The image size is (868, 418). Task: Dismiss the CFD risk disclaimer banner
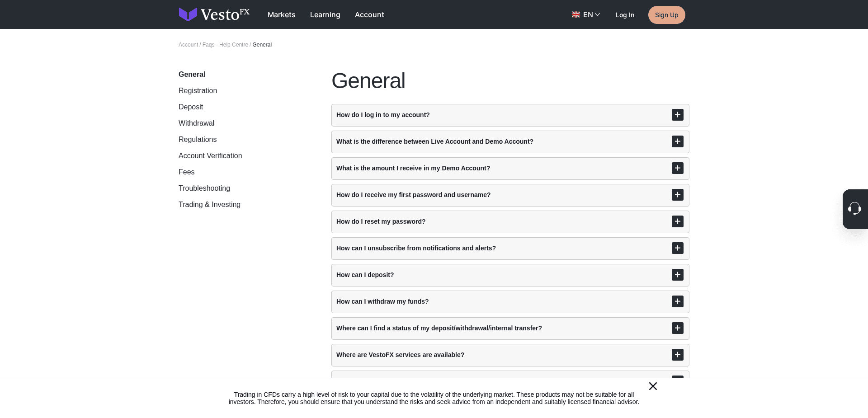click(653, 386)
